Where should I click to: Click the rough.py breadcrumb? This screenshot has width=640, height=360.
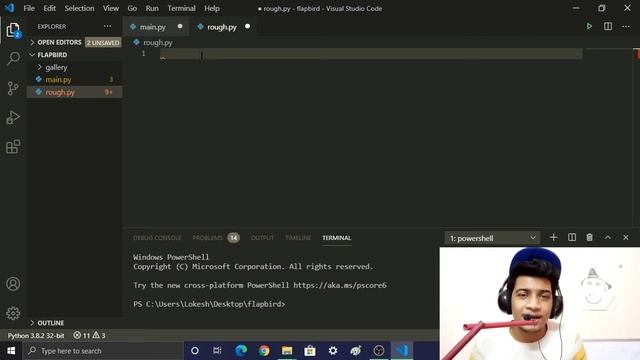pos(158,42)
